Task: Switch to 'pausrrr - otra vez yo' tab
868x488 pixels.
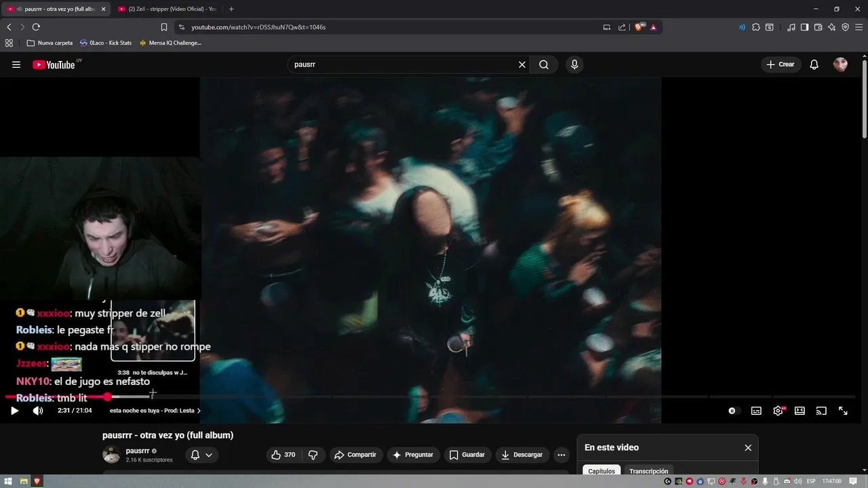Action: point(56,9)
